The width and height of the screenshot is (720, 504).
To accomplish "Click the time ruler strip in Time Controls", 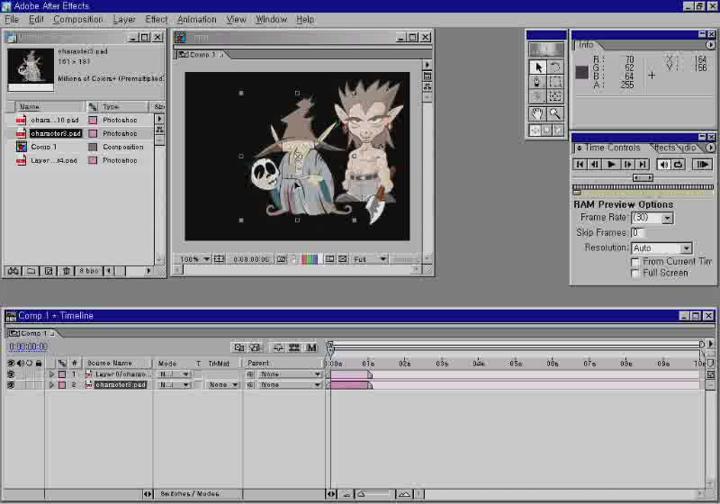I will [x=643, y=187].
